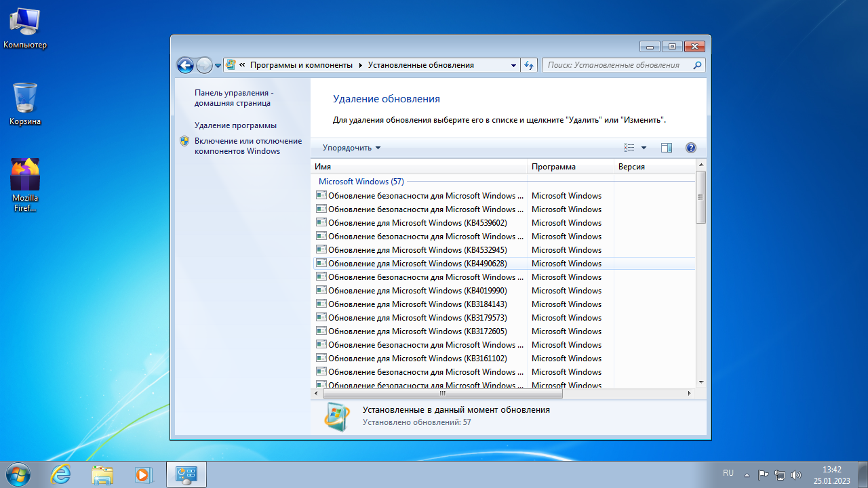
Task: Click the installed updates icon in details pane
Action: [x=337, y=416]
